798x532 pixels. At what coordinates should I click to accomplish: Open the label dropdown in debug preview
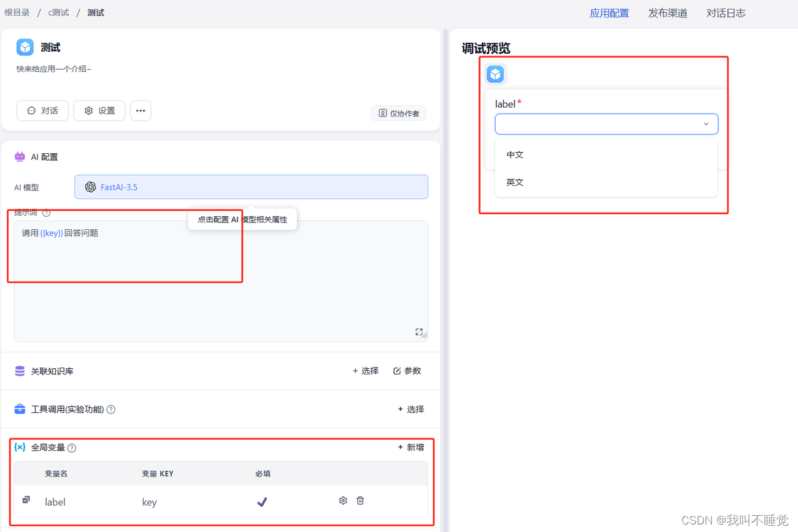point(606,124)
